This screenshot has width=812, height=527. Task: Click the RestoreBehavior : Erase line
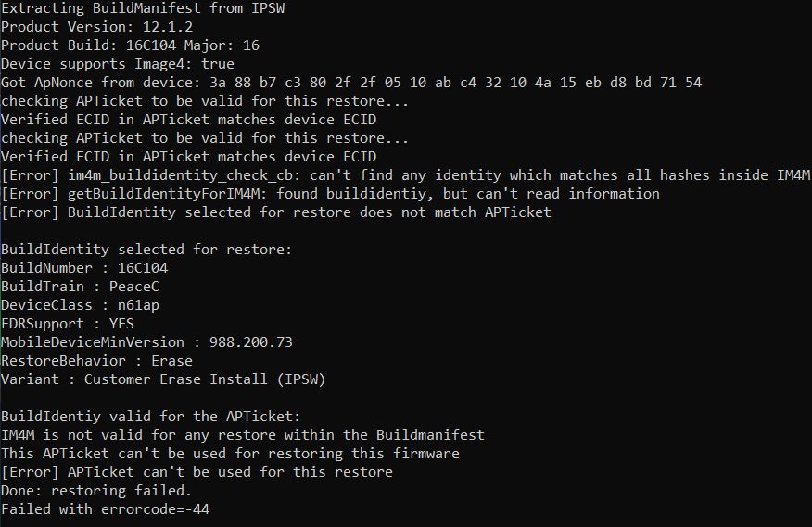[x=96, y=361]
